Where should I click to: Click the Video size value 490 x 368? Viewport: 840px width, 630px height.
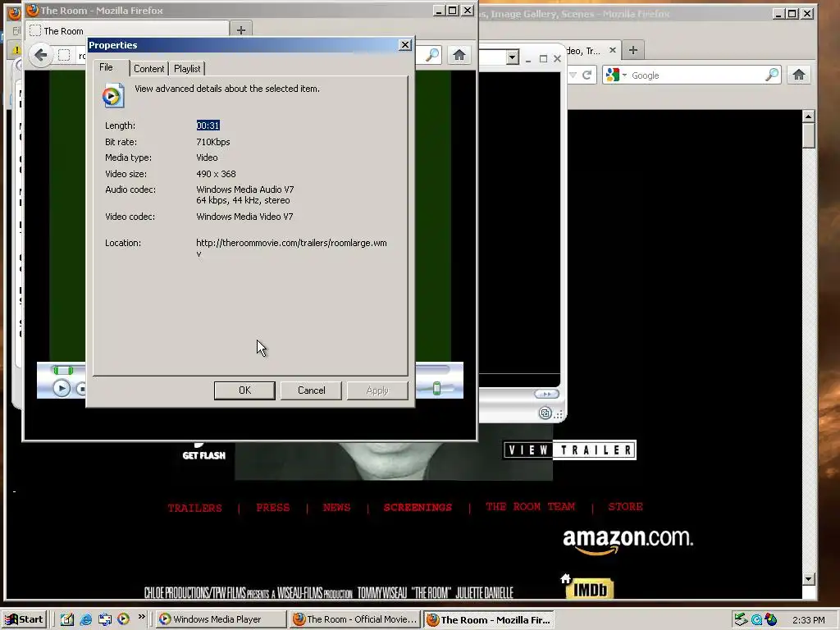(x=216, y=174)
